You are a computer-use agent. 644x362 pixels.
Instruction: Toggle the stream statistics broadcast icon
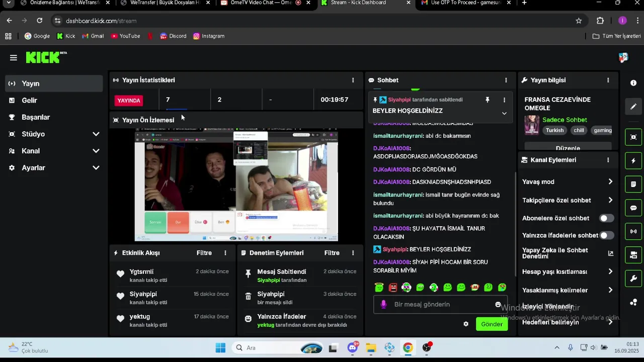pos(633,232)
